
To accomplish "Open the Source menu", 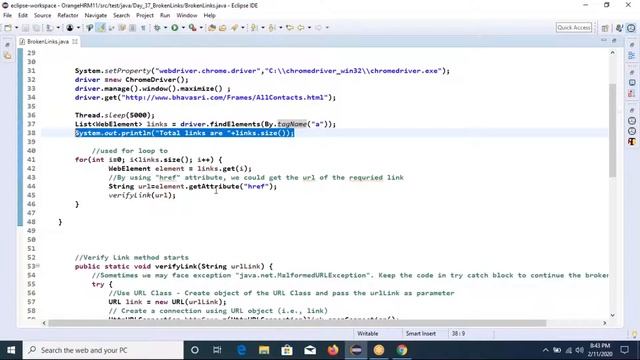I will [42, 16].
